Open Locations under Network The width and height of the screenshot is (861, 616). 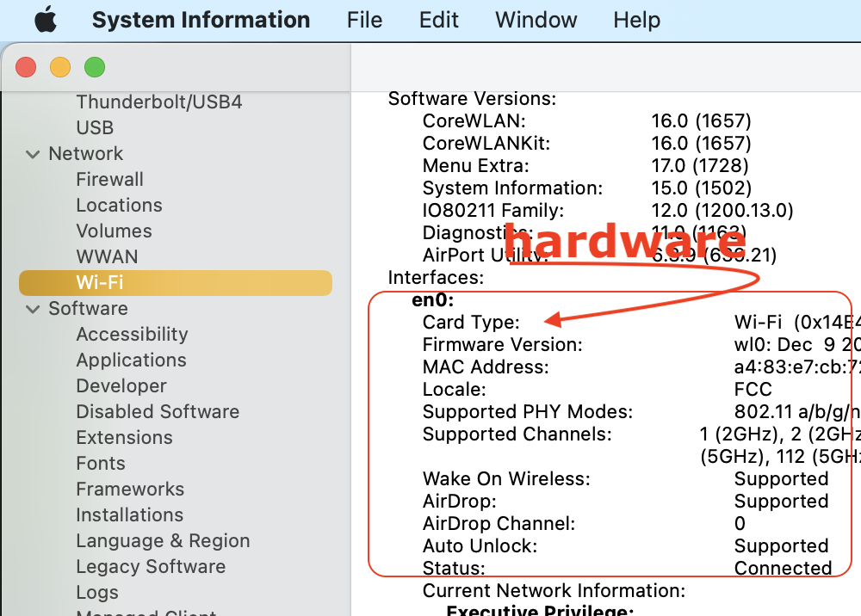[x=119, y=205]
